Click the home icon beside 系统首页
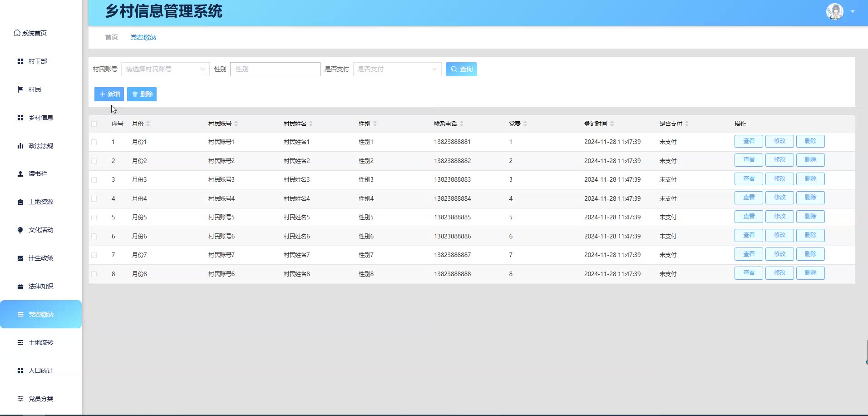This screenshot has width=868, height=416. (x=17, y=33)
